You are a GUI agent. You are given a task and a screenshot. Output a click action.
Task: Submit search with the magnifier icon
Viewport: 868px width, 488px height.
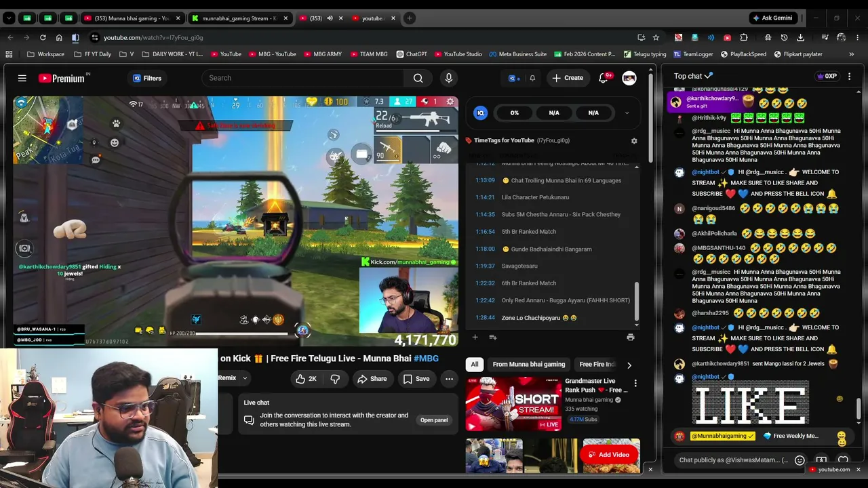(x=418, y=78)
